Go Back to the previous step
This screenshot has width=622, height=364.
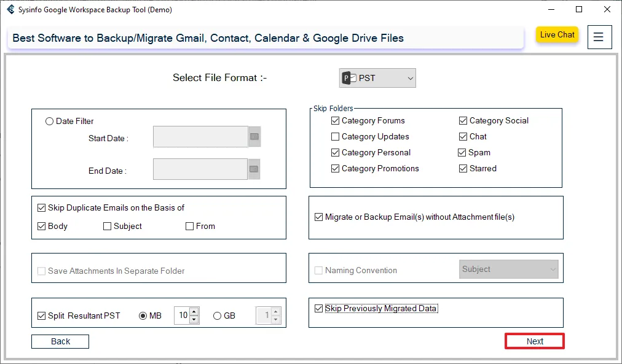60,341
